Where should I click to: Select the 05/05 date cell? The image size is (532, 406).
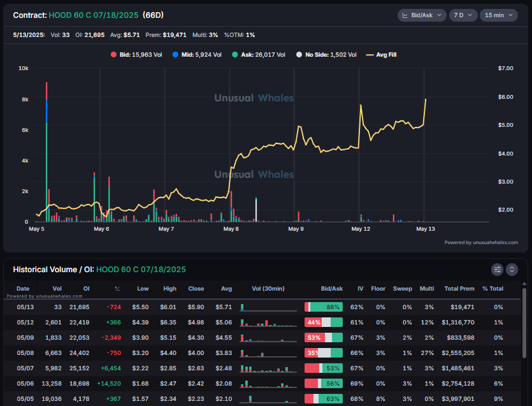coord(25,398)
